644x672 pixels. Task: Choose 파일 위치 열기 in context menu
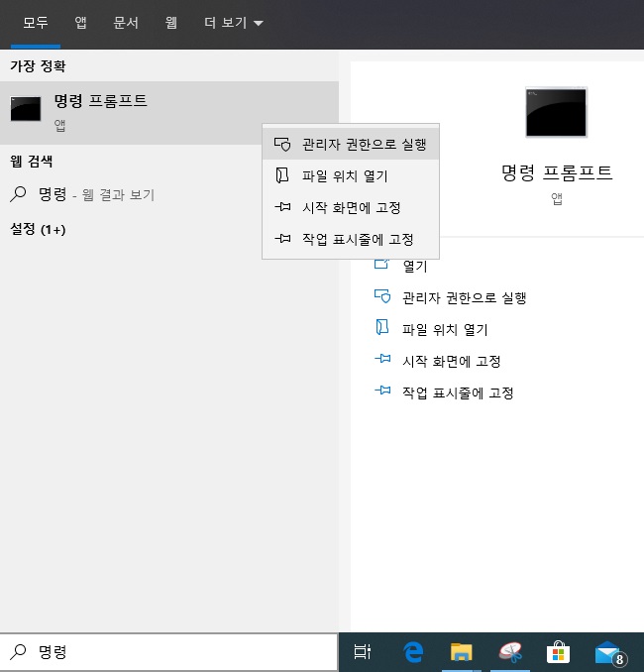pyautogui.click(x=351, y=175)
